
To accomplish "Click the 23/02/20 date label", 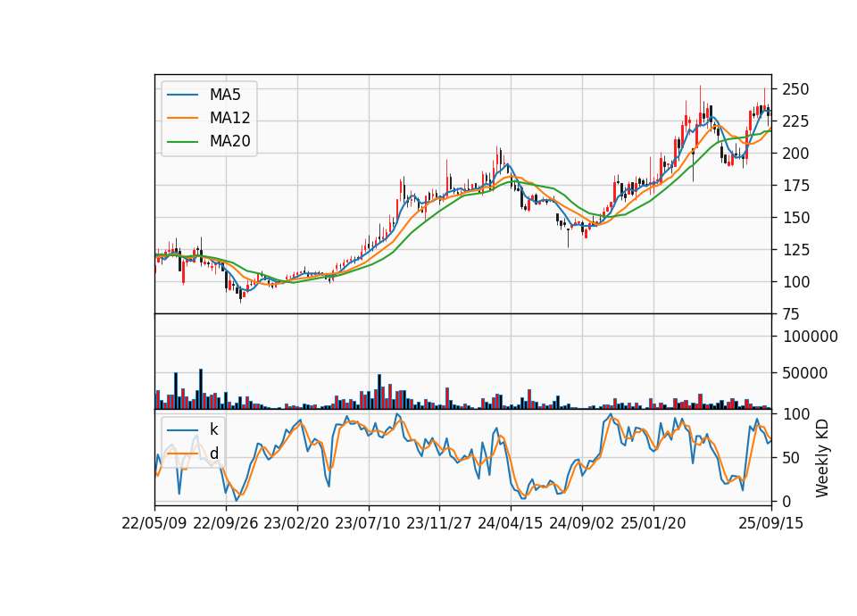I will [296, 523].
